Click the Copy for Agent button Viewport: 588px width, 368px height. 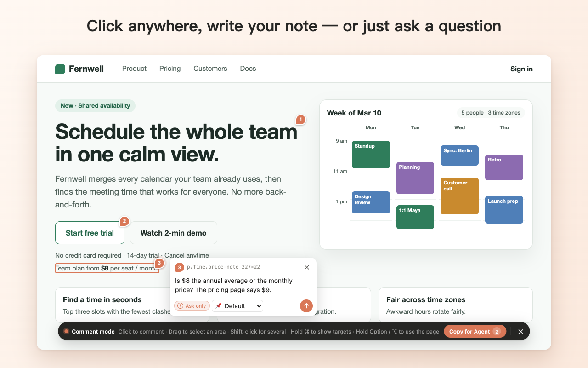tap(475, 332)
